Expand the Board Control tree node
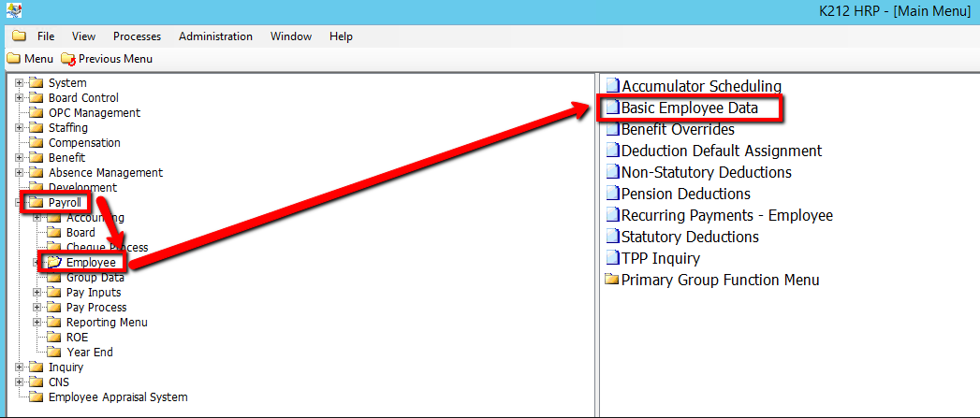The width and height of the screenshot is (980, 418). click(x=19, y=98)
